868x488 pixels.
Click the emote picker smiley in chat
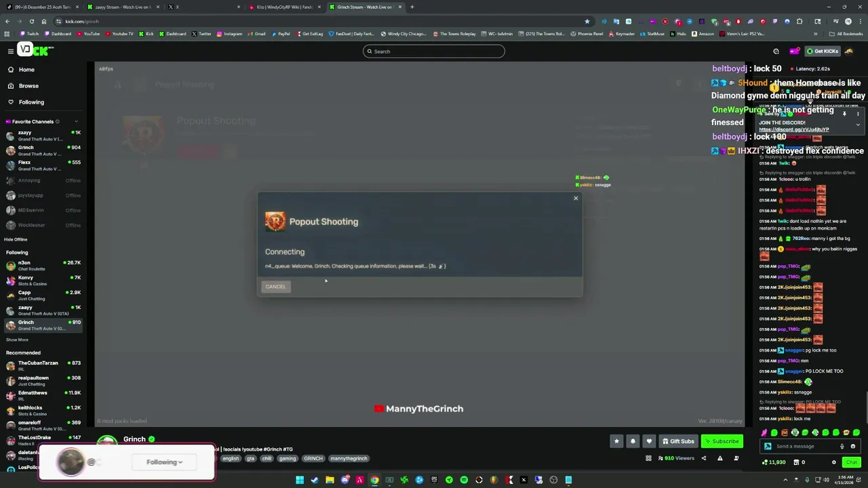pos(852,446)
